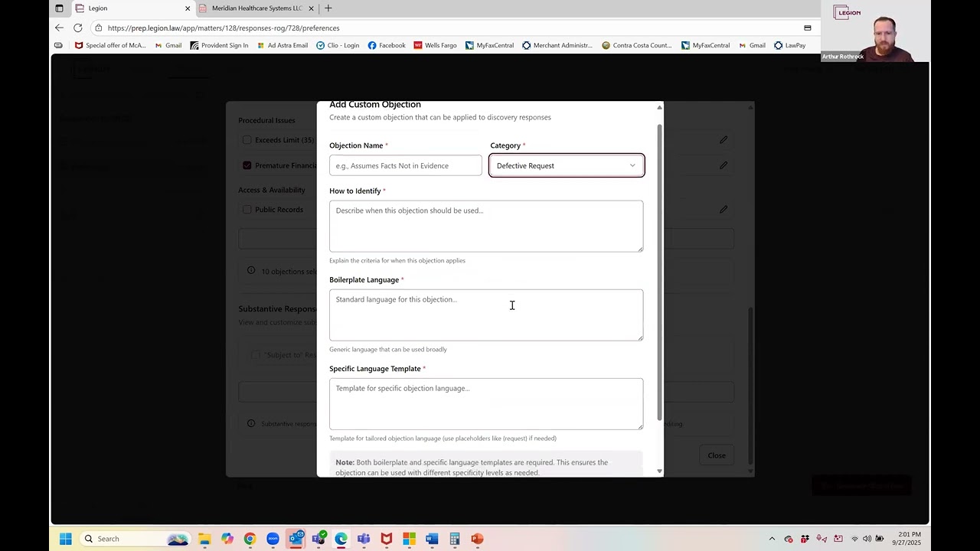Open the Special offer of McAfee bookmark
Screen dimensions: 980x551
pos(110,45)
